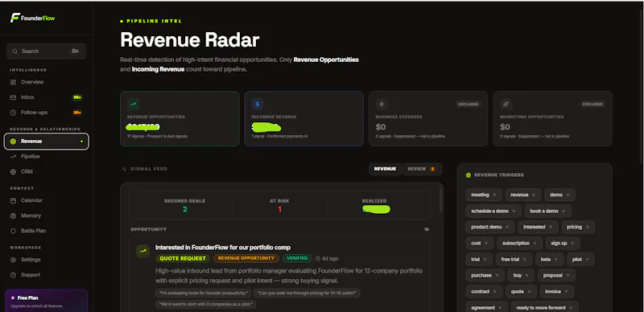
Task: Open Overview in the sidebar
Action: [46, 82]
